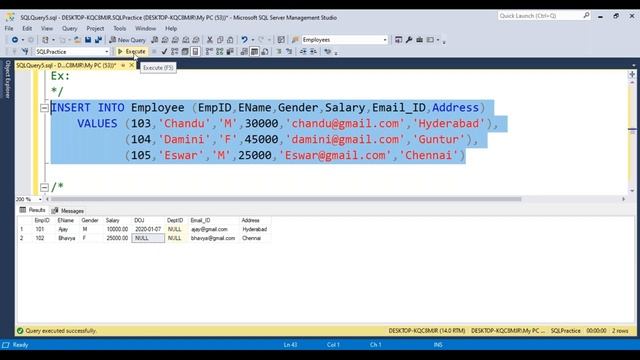Screen dimensions: 640x360
Task: Open the View menu
Action: click(47, 29)
